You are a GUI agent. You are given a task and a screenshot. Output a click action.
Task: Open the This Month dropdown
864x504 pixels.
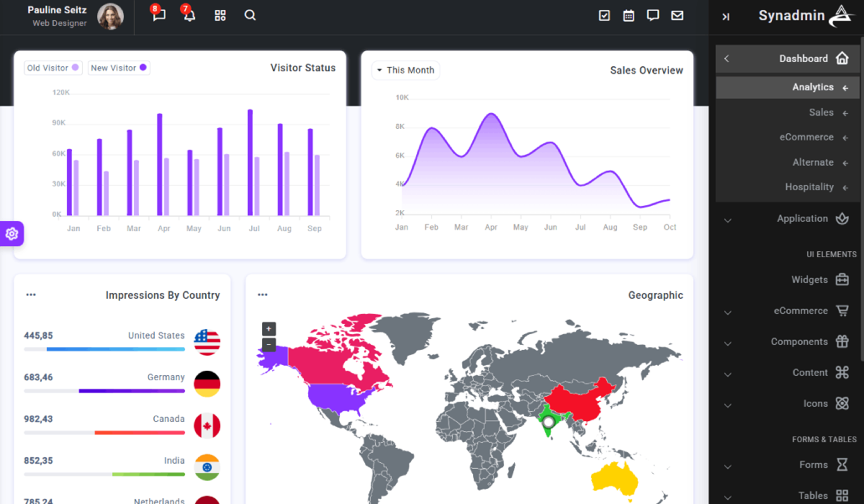405,70
